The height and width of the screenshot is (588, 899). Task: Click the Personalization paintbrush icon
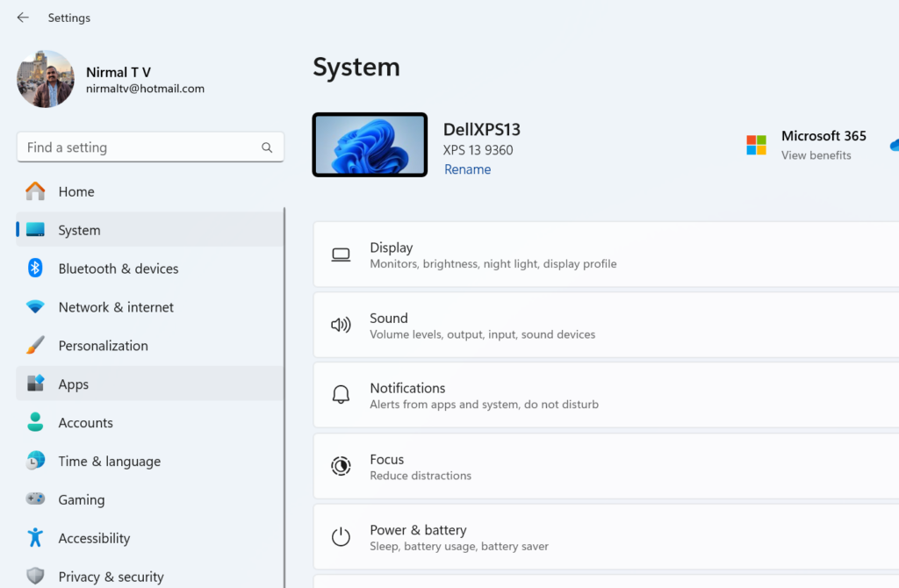click(35, 345)
